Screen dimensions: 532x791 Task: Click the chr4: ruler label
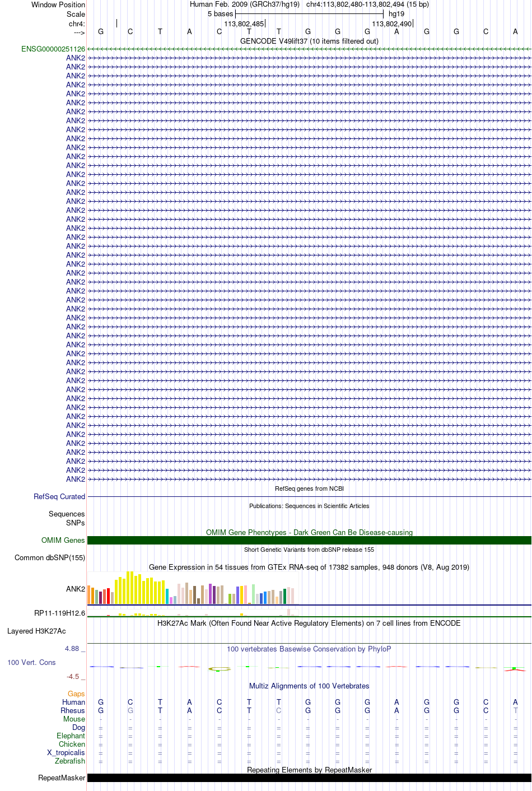77,24
